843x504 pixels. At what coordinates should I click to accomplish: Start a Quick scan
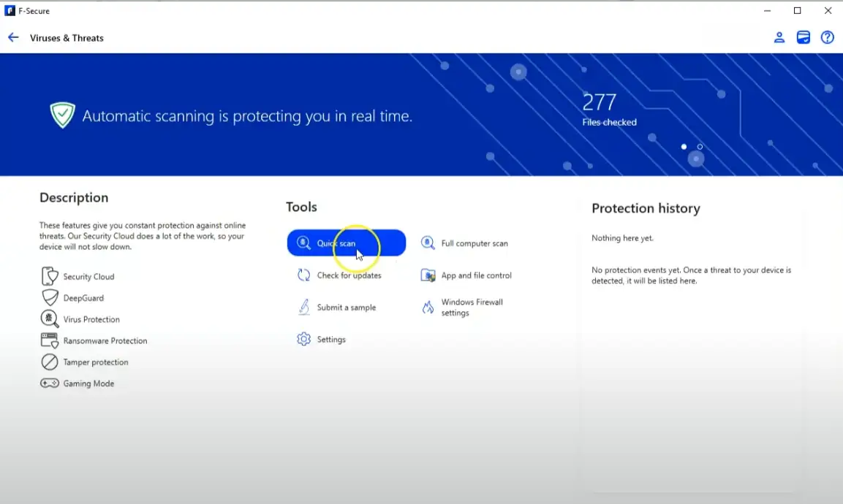[346, 243]
